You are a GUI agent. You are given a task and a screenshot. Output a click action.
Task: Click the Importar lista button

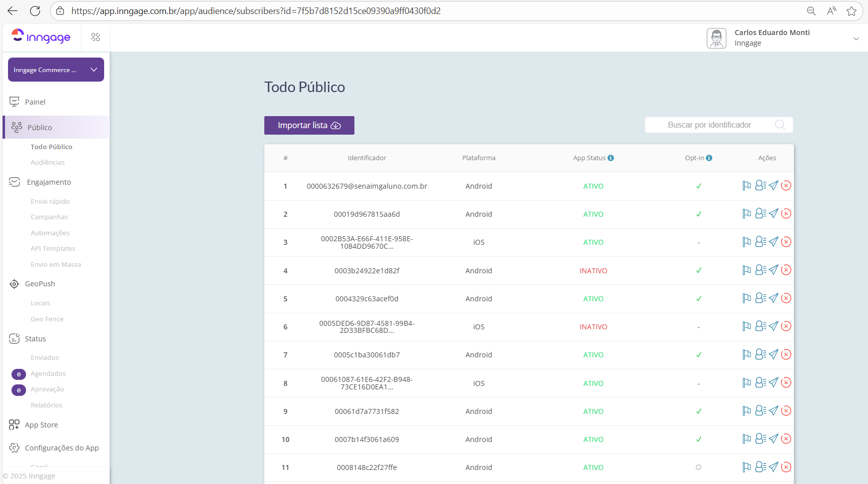(309, 126)
